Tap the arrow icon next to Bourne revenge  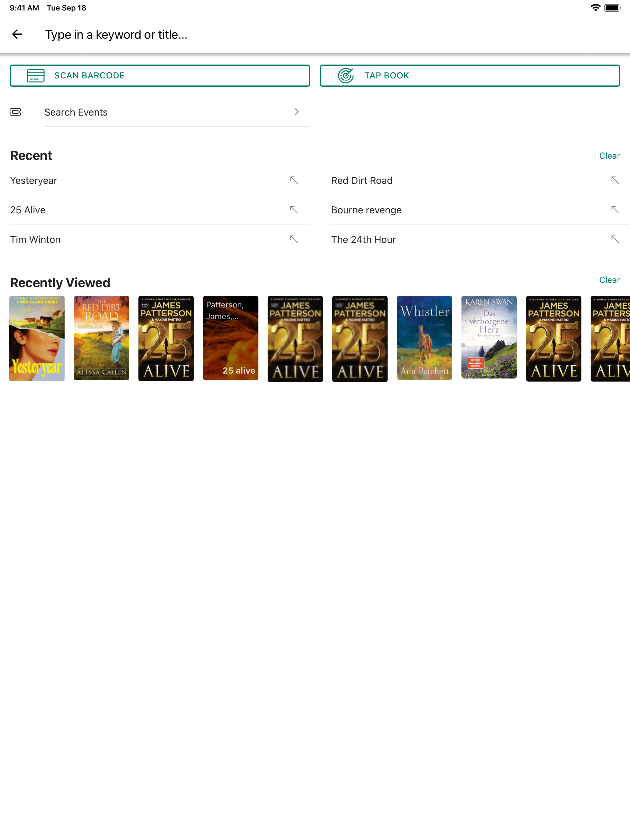(615, 210)
